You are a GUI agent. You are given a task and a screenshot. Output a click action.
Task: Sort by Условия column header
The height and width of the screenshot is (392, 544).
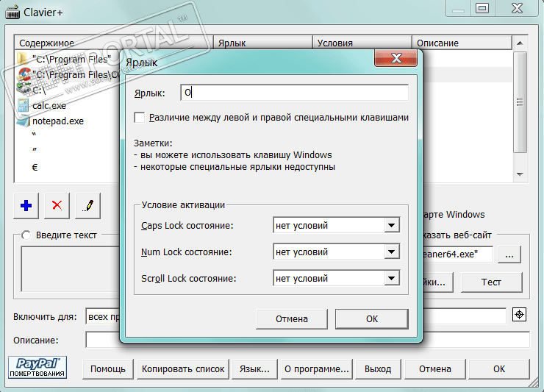tap(362, 43)
